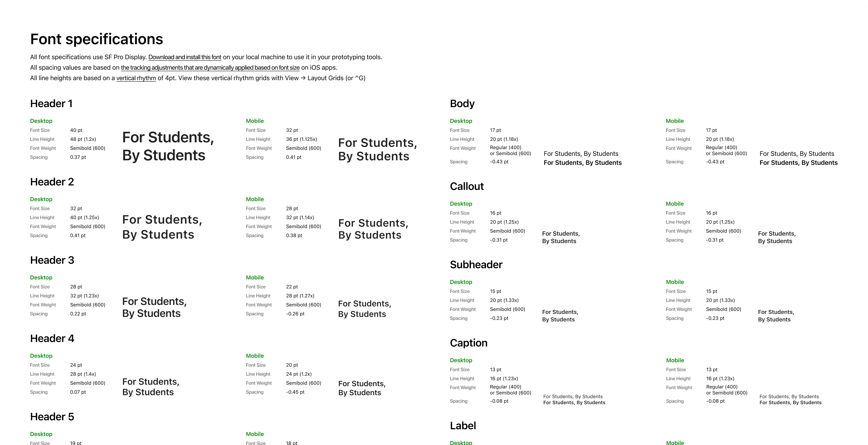
Task: Open the 'Download and install this font' link
Action: coord(185,57)
